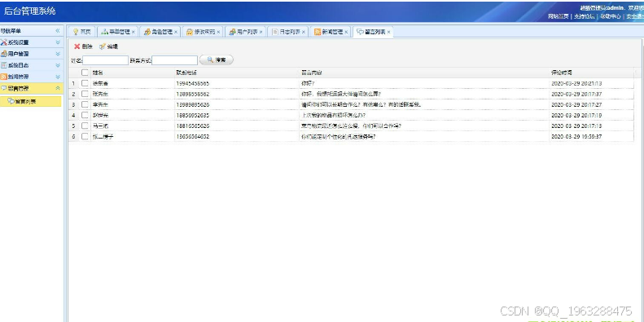Open the lightbulb 首页 home tab
Screen dimensions: 644x322
pos(82,32)
